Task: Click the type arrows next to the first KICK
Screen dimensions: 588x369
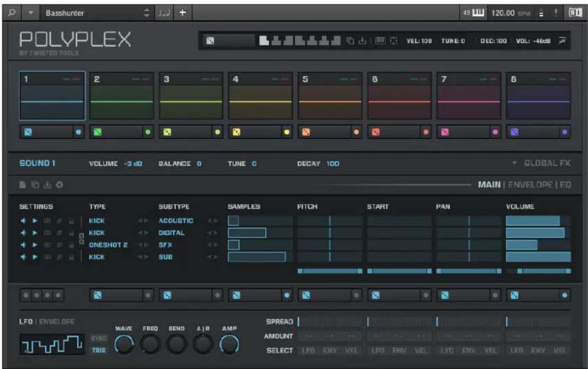Action: click(143, 220)
